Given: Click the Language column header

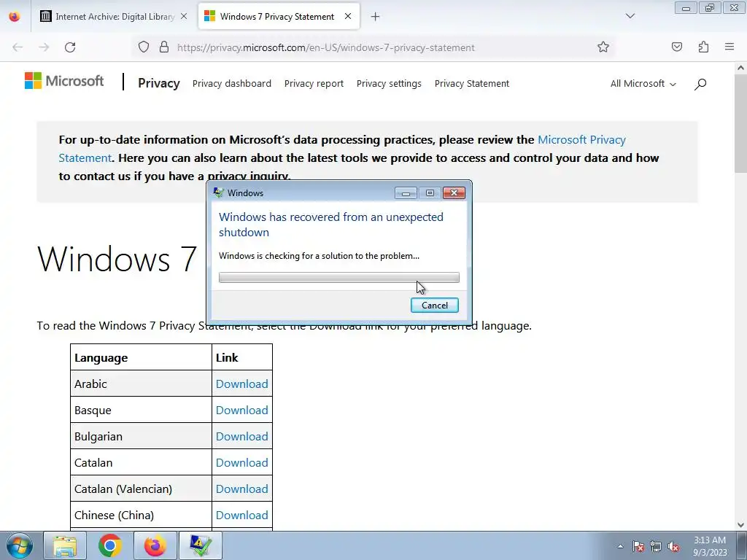Looking at the screenshot, I should [141, 357].
